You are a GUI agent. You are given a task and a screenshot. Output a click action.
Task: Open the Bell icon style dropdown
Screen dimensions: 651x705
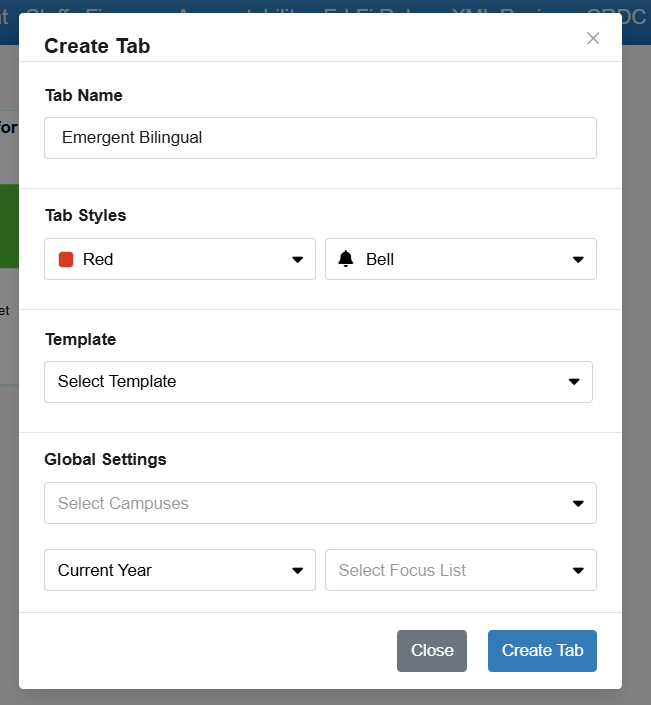coord(461,259)
